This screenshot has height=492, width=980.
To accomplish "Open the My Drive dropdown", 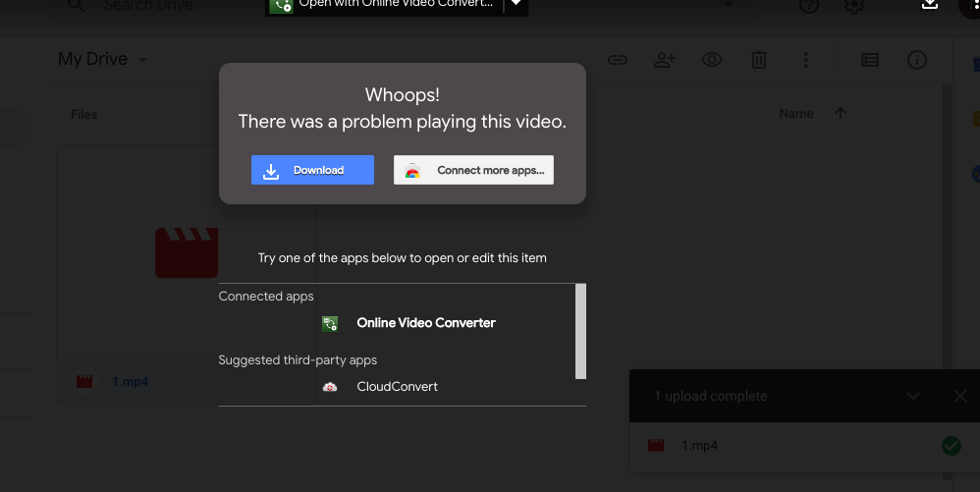I will click(102, 59).
